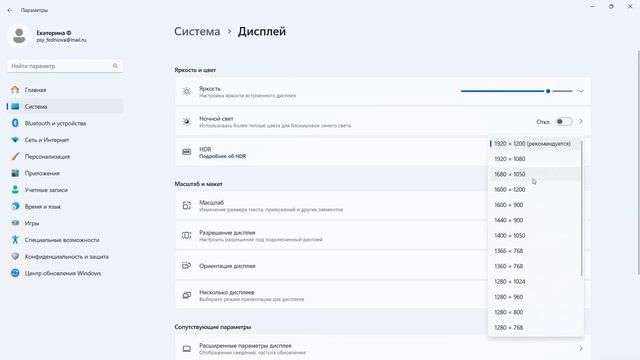Click the main page vertical scrollbar

click(638, 162)
